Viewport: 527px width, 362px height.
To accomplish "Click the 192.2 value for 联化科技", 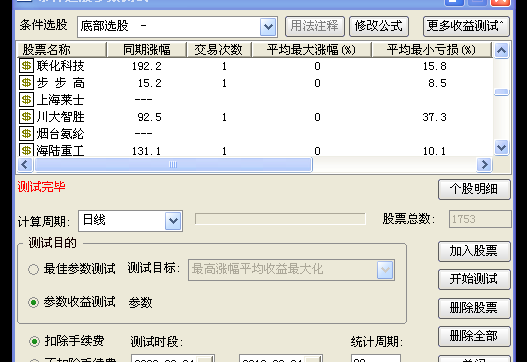I will pos(147,66).
